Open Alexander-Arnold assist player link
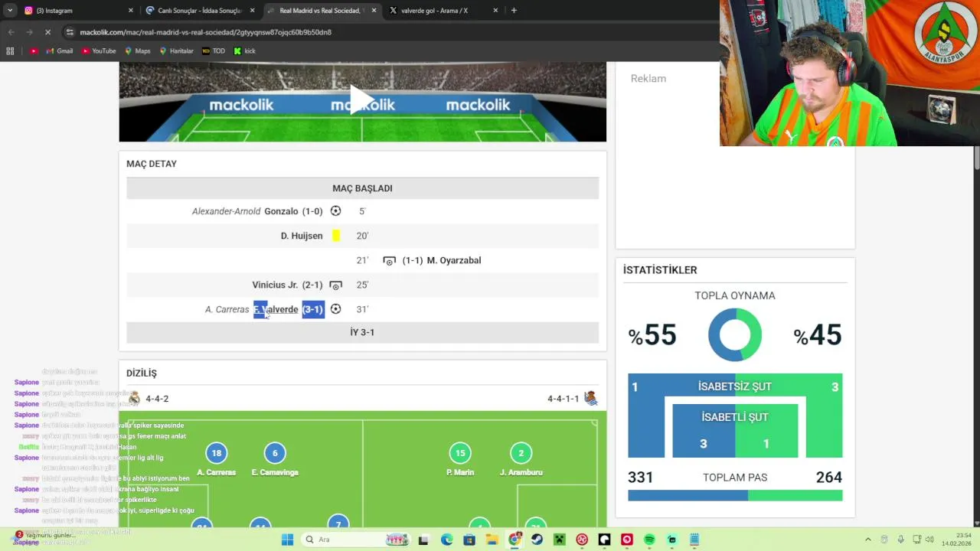 [x=226, y=211]
